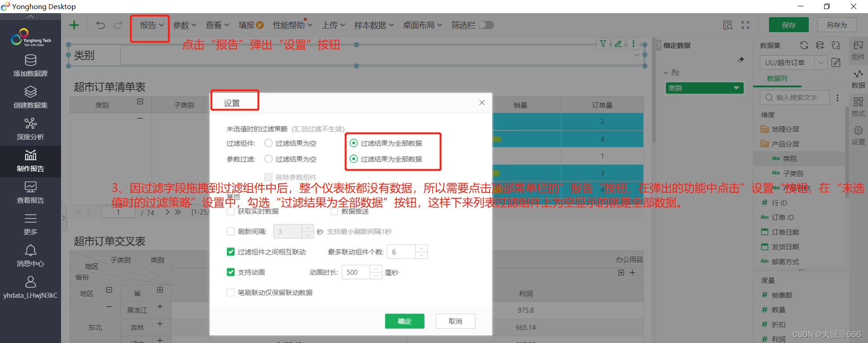Open Deep Analysis (深度分析) in sidebar
This screenshot has width=868, height=343.
tap(30, 129)
